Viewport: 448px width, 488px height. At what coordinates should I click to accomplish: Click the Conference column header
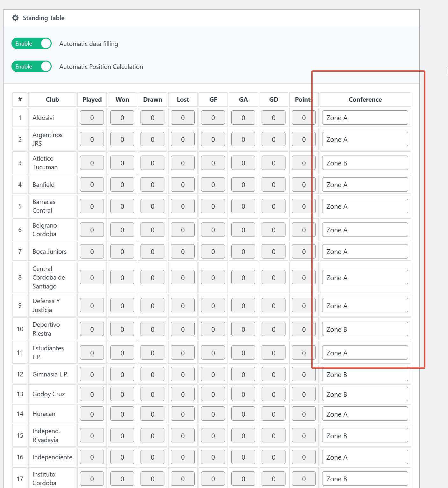(365, 99)
